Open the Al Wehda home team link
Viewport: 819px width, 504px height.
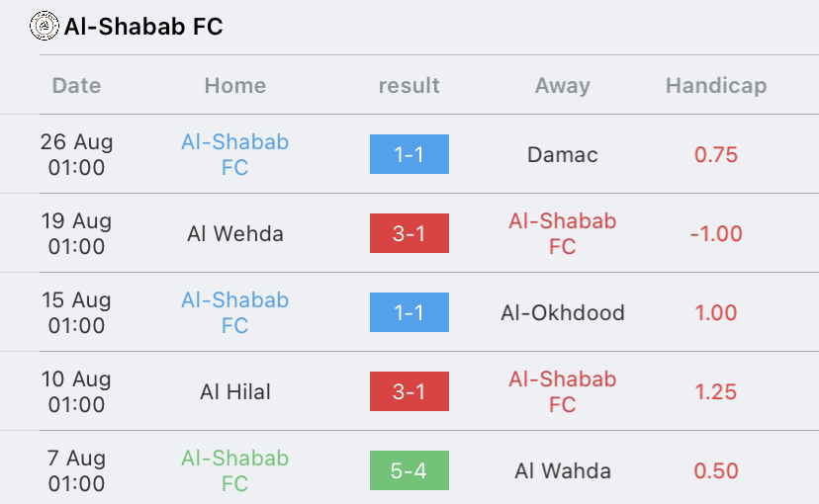point(235,234)
